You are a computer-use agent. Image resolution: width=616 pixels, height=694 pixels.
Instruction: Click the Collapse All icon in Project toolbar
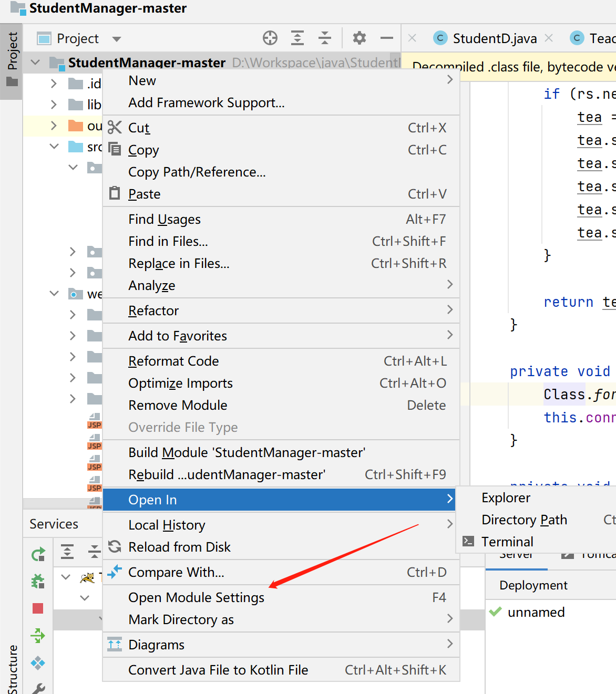(x=325, y=38)
